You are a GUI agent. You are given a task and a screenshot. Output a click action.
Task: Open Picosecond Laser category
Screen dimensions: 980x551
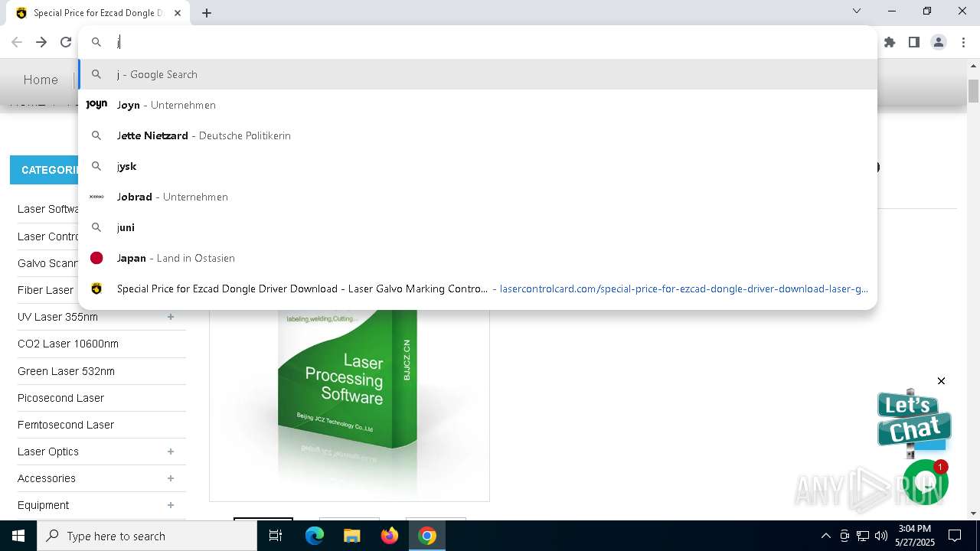pyautogui.click(x=60, y=398)
